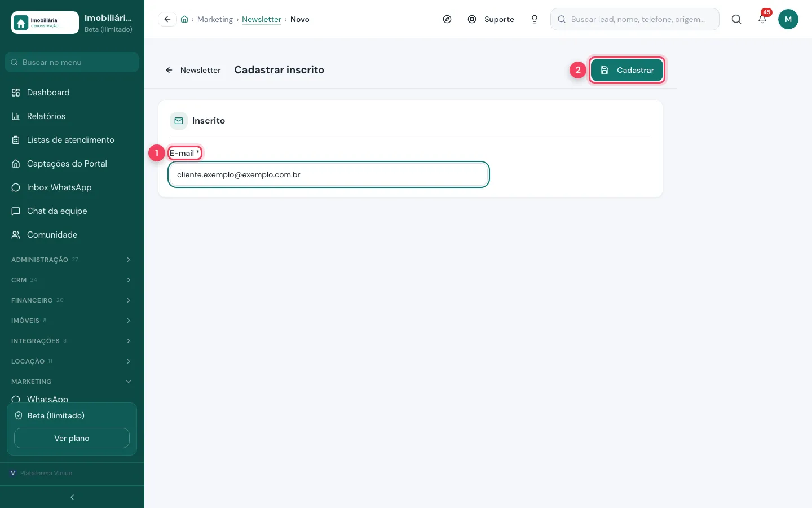Click the Cadastrar button
The height and width of the screenshot is (508, 812).
click(627, 70)
